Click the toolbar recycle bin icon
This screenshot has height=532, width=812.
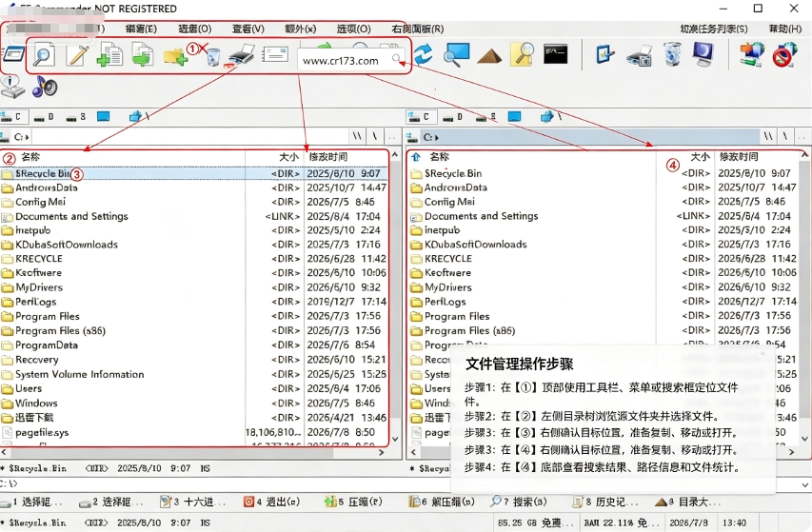[672, 54]
